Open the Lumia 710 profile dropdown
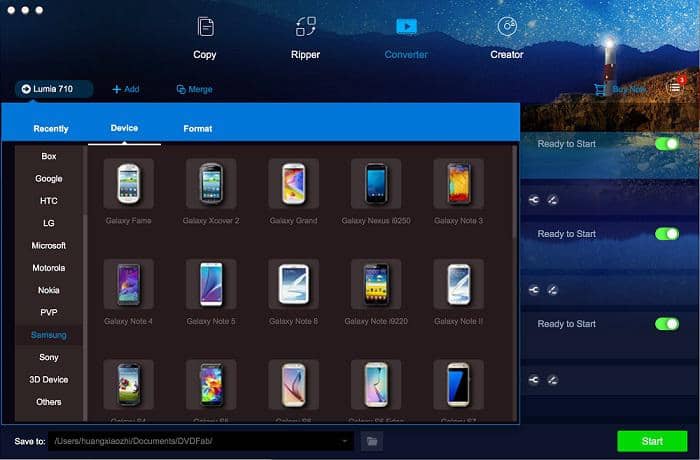700x460 pixels. click(55, 89)
